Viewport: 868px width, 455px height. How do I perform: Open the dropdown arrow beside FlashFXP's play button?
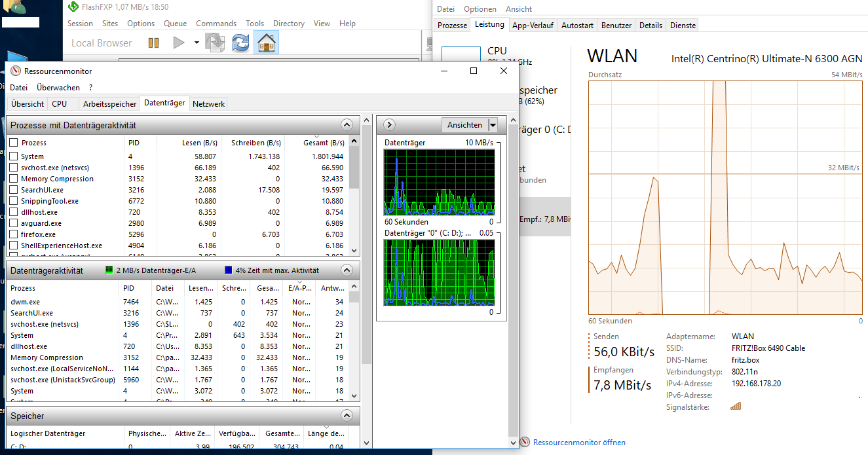(x=197, y=43)
